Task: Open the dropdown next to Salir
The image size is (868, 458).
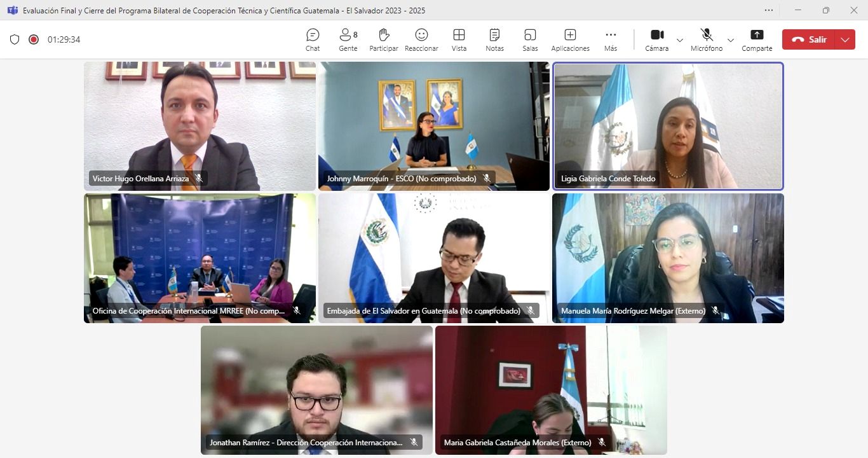Action: pos(844,39)
